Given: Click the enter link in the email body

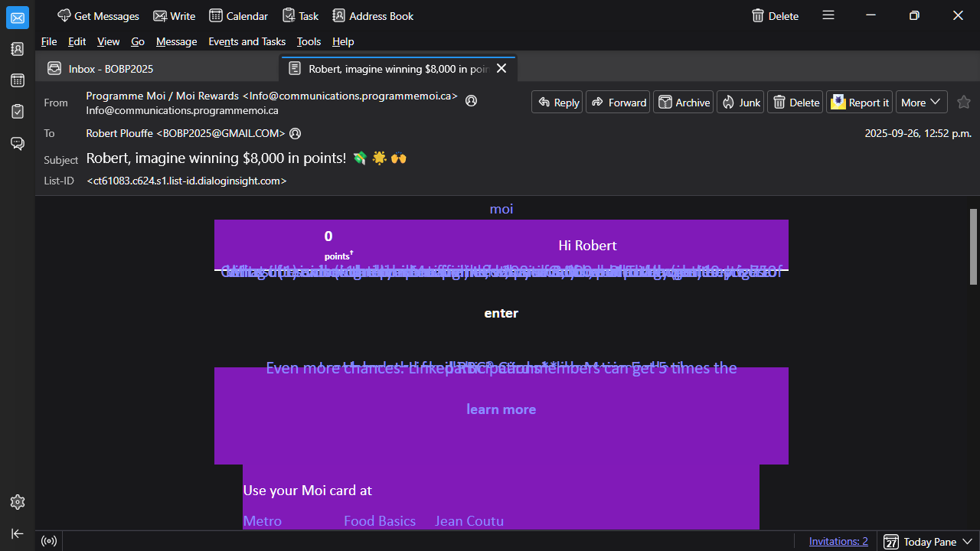Looking at the screenshot, I should point(501,313).
